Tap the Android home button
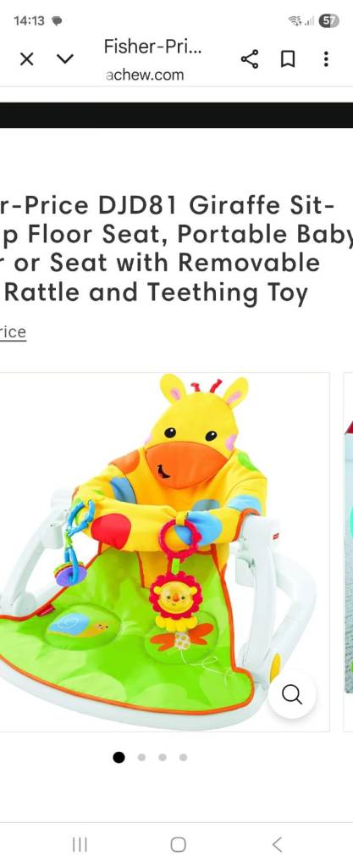Viewport: 353px width, 868px height. [178, 844]
